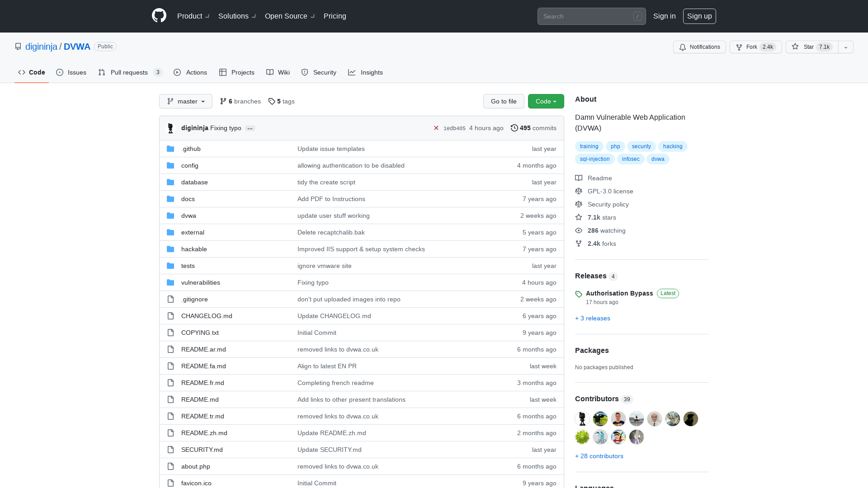Click the Sign in link
The image size is (868, 488).
(x=665, y=16)
